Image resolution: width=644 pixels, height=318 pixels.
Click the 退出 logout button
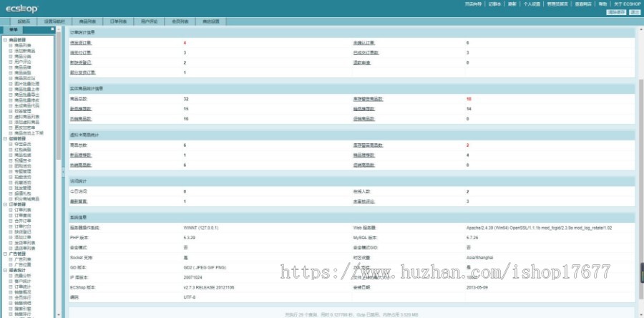(634, 12)
